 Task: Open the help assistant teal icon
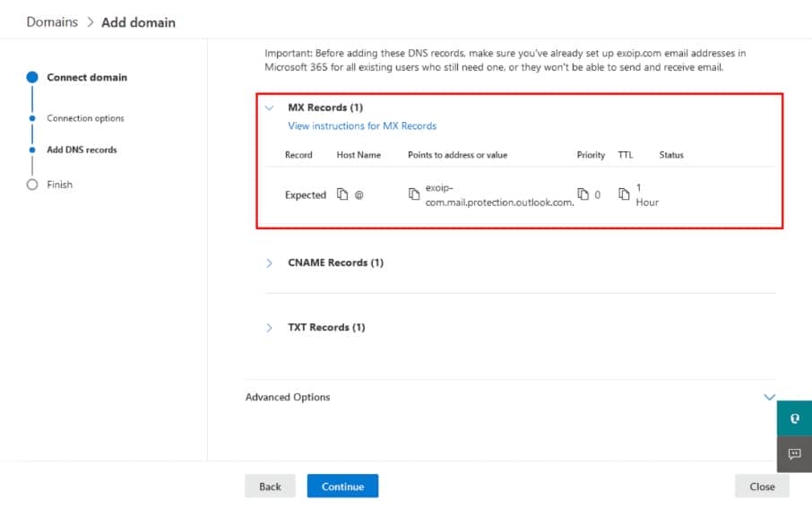click(793, 418)
